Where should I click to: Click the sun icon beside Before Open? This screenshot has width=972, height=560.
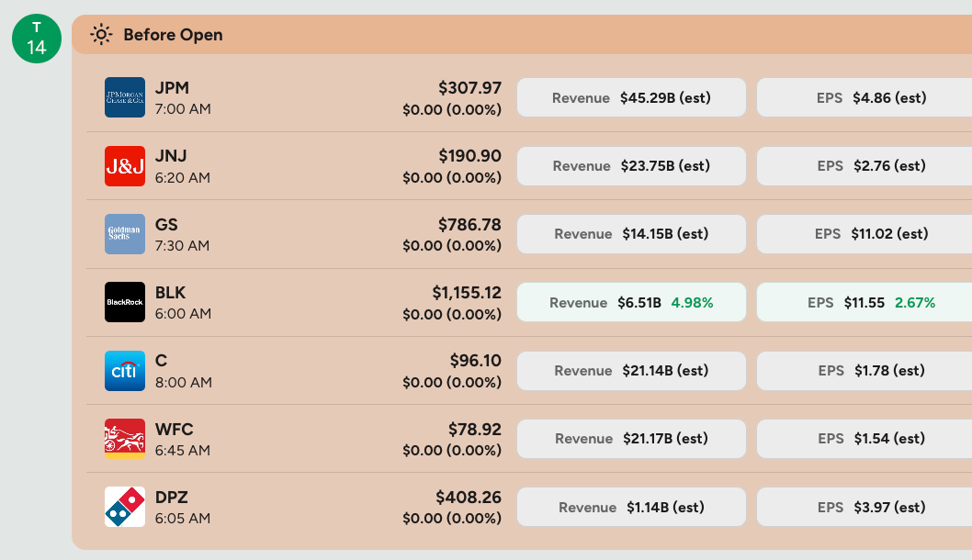point(101,35)
